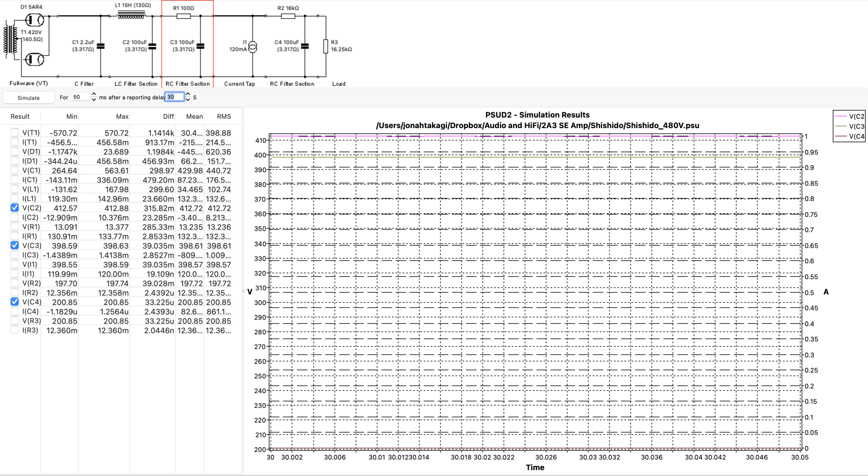Select the Full-wave (VT) section label
Image resolution: width=868 pixels, height=476 pixels.
29,84
